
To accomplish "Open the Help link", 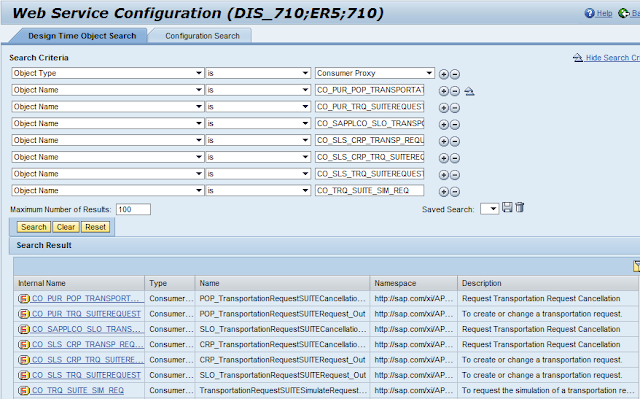I will 604,13.
